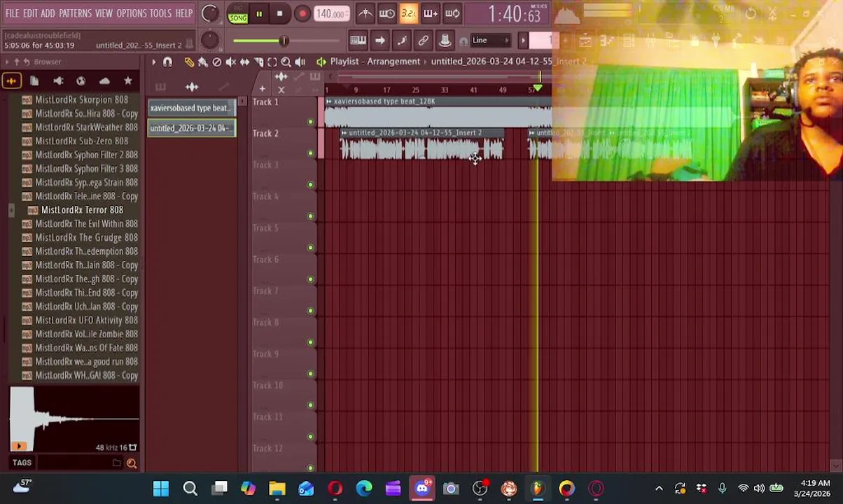Show audio clips in the picker panel
The height and width of the screenshot is (504, 843).
coord(192,87)
